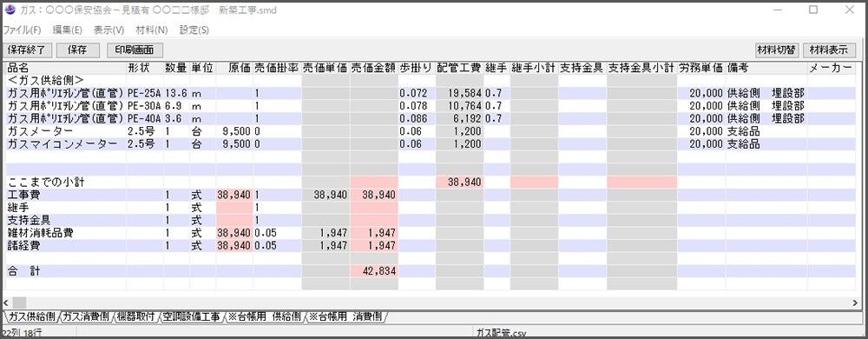Click the horizontal scrollbar left arrow

pyautogui.click(x=6, y=302)
